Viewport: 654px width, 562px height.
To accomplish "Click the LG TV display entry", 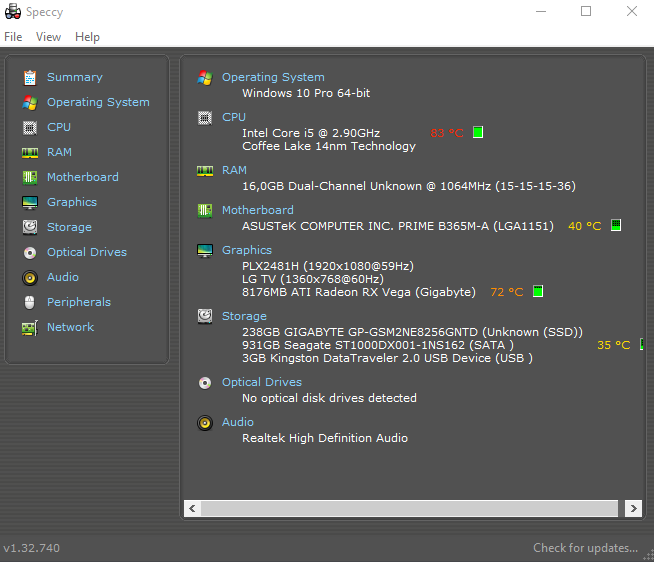I will [313, 279].
